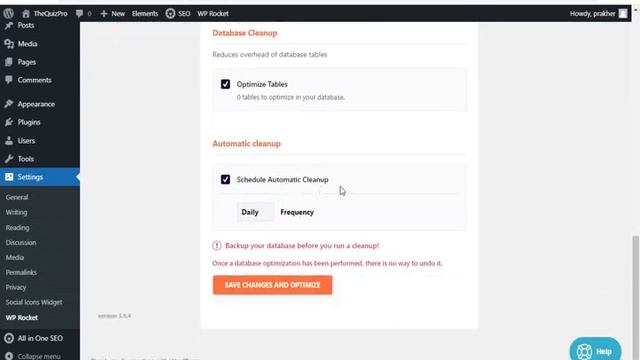Open Discussion settings submenu
Screen dimensions: 640x360
click(21, 242)
